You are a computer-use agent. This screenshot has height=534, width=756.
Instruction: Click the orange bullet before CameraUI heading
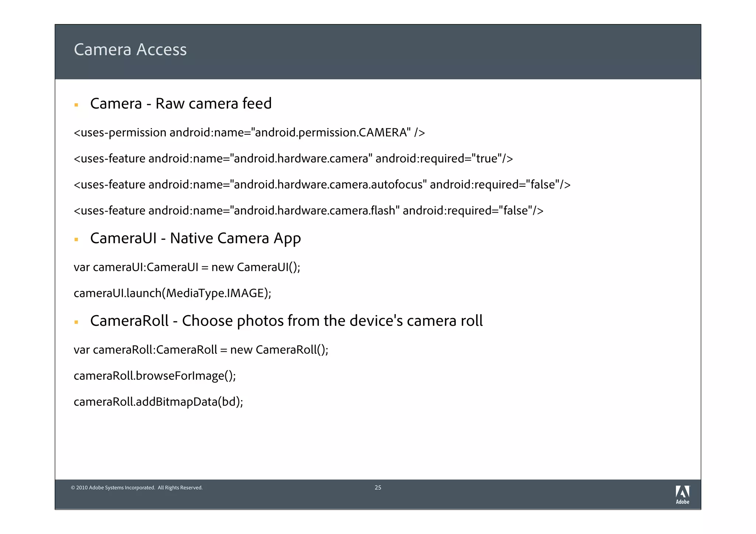(x=76, y=240)
